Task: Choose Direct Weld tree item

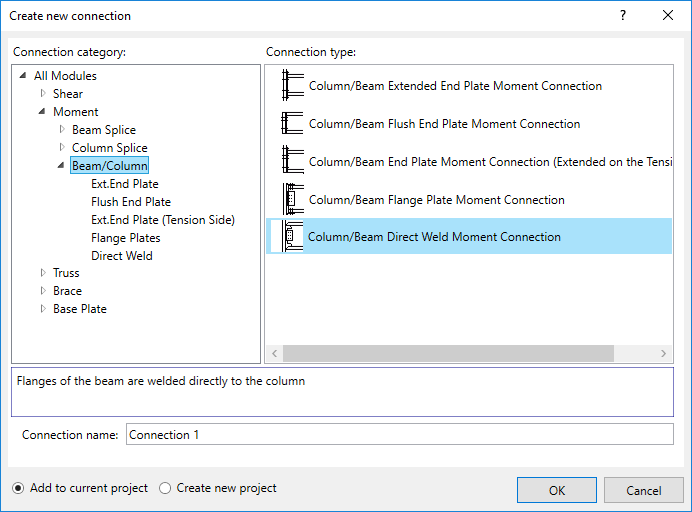Action: coord(121,256)
